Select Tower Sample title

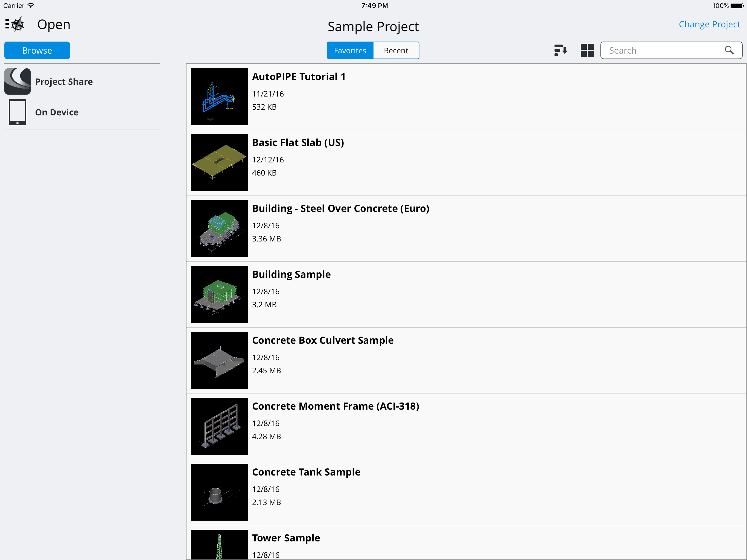coord(286,538)
